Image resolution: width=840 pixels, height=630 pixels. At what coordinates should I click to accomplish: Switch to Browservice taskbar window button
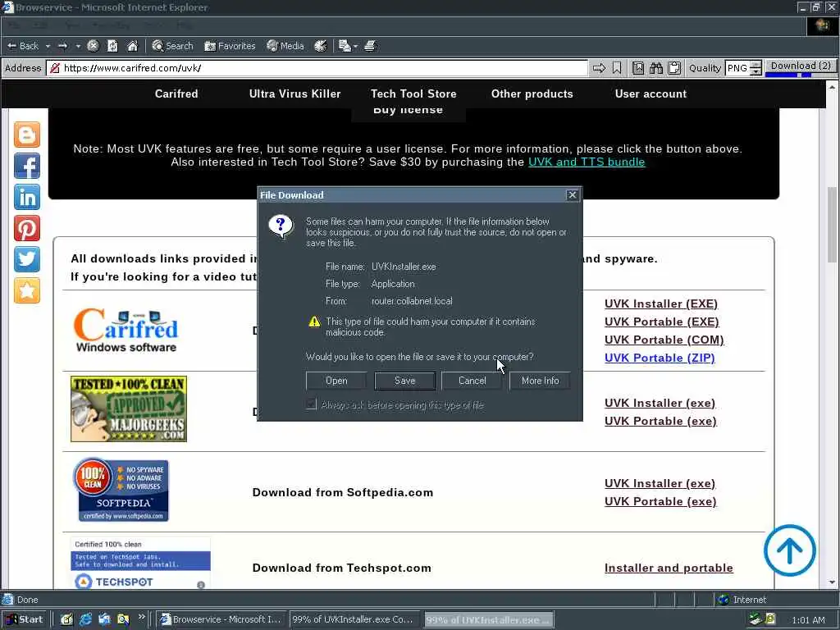(x=221, y=619)
